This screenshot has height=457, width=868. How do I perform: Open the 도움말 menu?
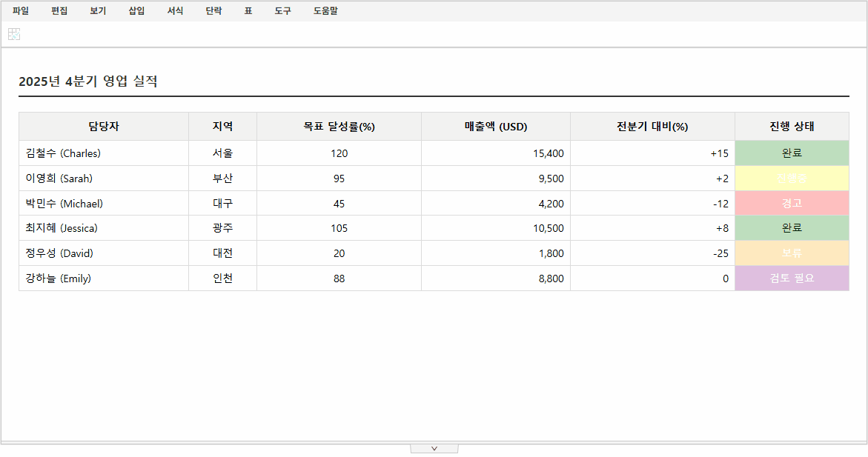324,10
